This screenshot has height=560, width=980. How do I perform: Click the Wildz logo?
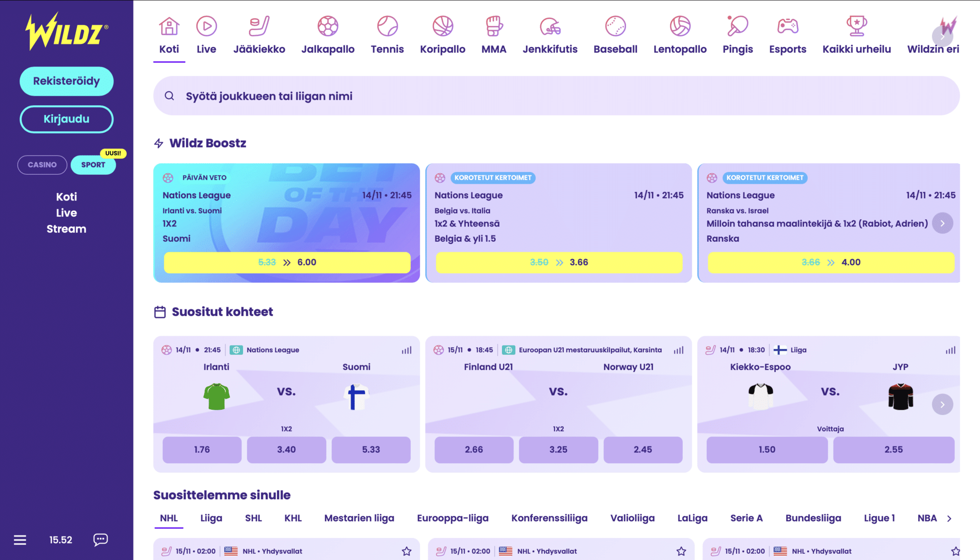(67, 31)
